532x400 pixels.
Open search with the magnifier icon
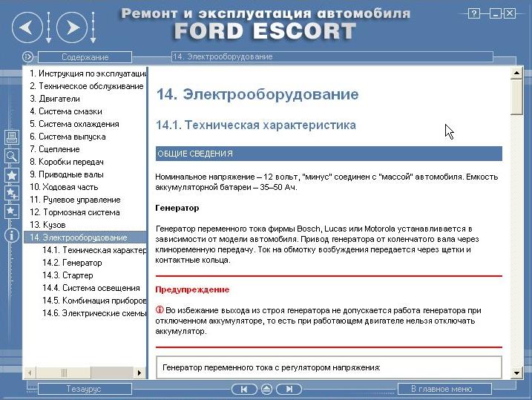coord(12,156)
